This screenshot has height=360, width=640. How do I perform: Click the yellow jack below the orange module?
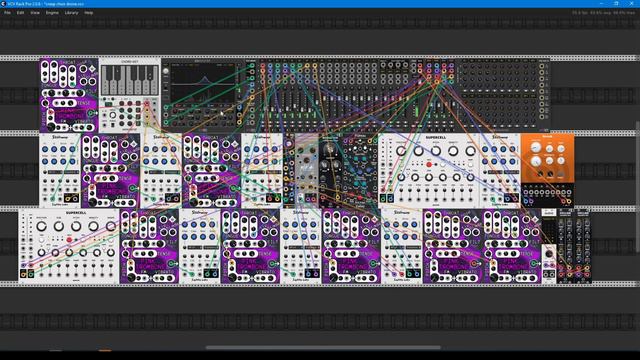tap(569, 201)
